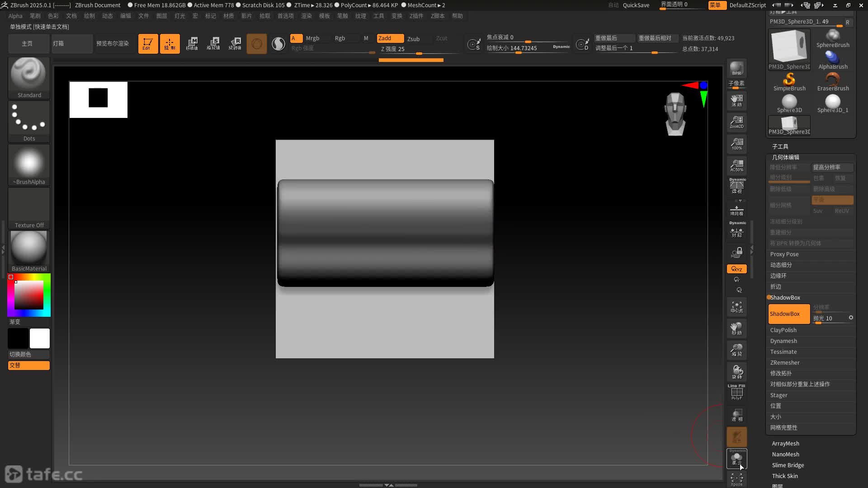The height and width of the screenshot is (488, 868).
Task: Open the 灯箱 LightBox button
Action: tap(72, 44)
